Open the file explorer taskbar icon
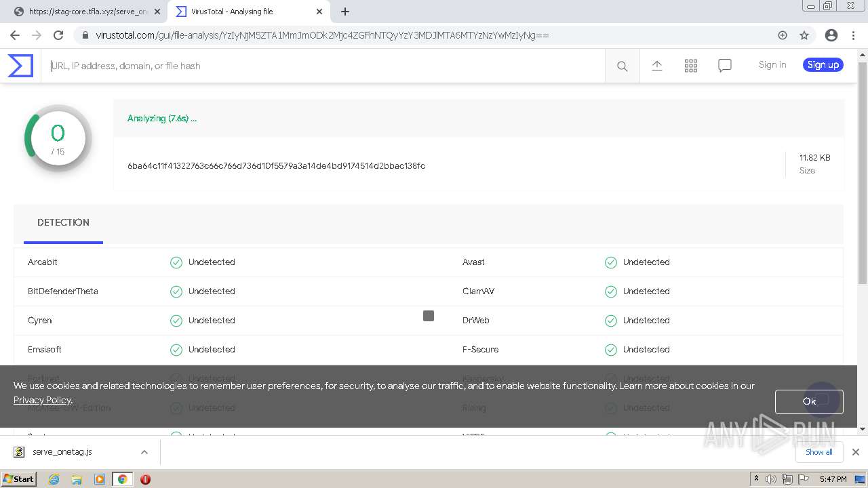The height and width of the screenshot is (488, 868). point(77,479)
